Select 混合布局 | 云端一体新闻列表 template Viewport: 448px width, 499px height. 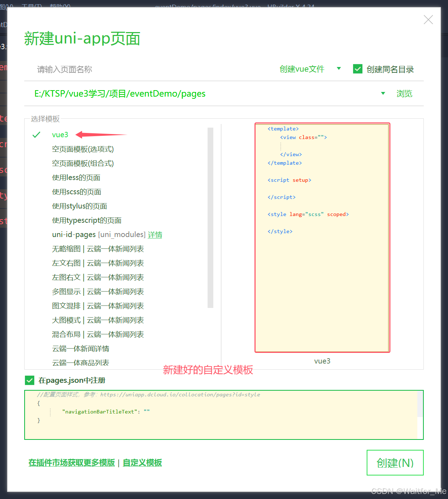click(98, 334)
